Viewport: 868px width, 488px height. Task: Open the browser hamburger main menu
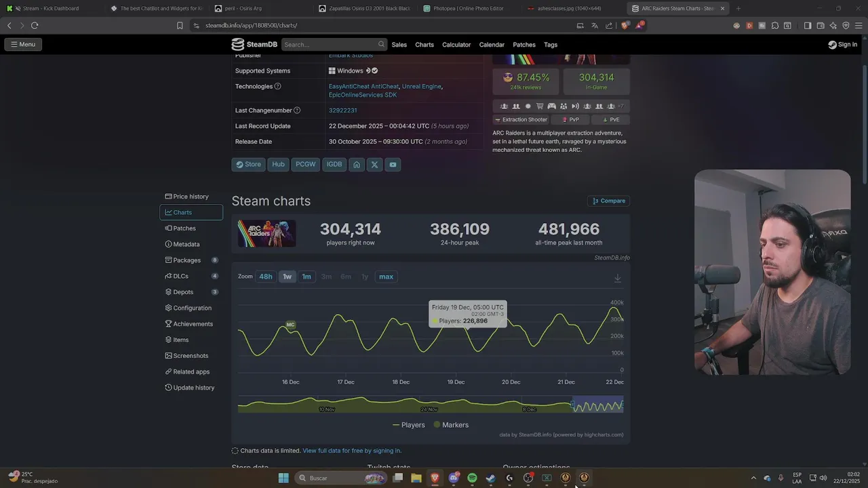(x=859, y=26)
